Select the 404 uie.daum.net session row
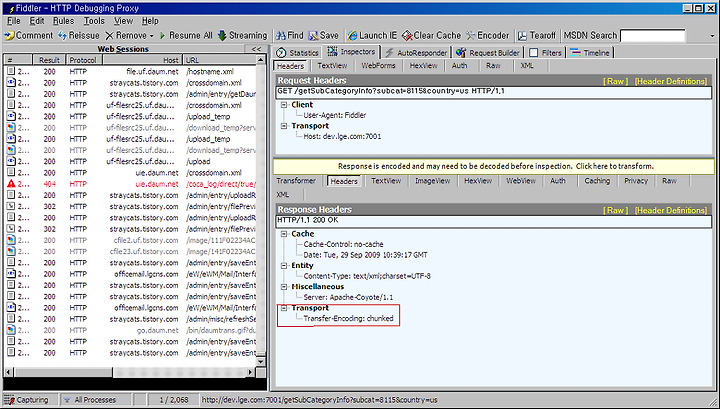Viewport: 720px width, 409px height. coord(131,184)
